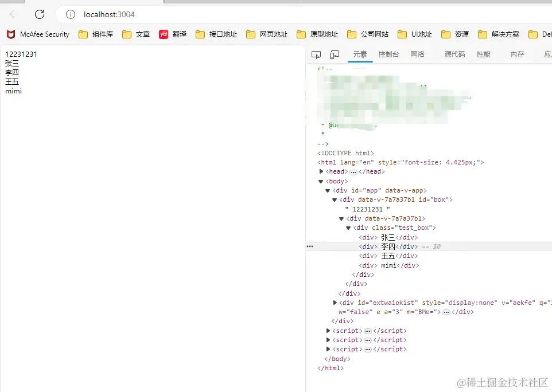552x392 pixels.
Task: Expand the div id="extwaiokist" node
Action: (x=335, y=303)
